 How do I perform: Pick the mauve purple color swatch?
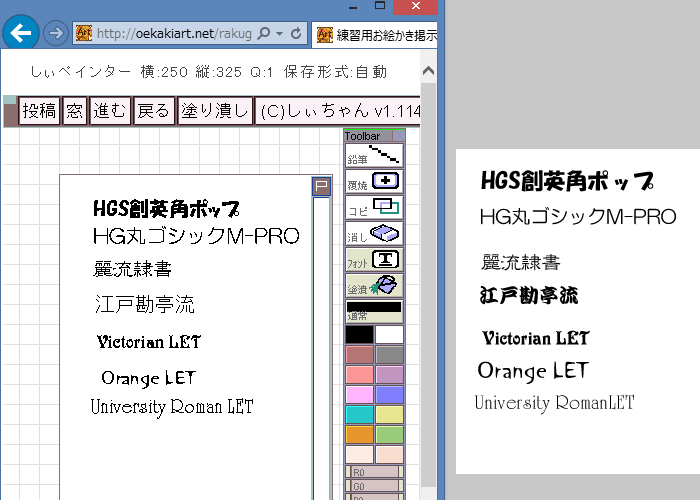pyautogui.click(x=389, y=375)
